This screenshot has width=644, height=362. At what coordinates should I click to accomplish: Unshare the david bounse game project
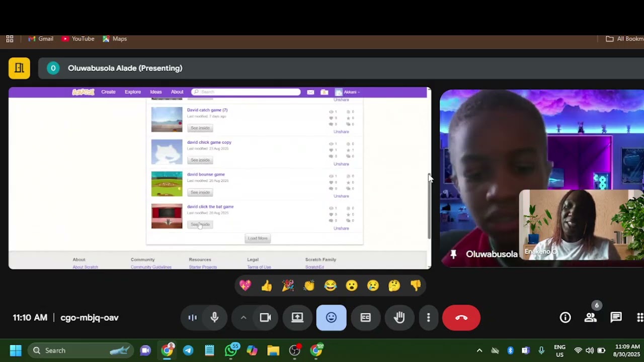pos(341,196)
